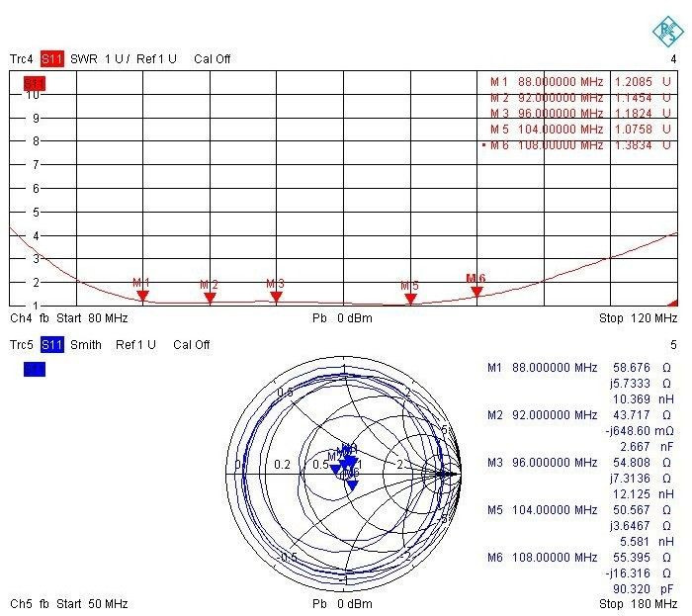This screenshot has height=616, width=692.
Task: Select active marker M6 on SWR trace
Action: click(476, 292)
